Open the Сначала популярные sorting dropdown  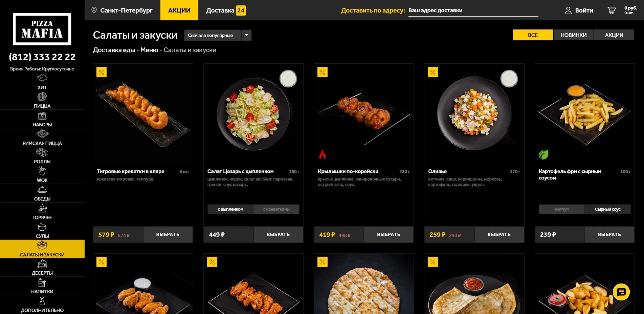[x=213, y=35]
